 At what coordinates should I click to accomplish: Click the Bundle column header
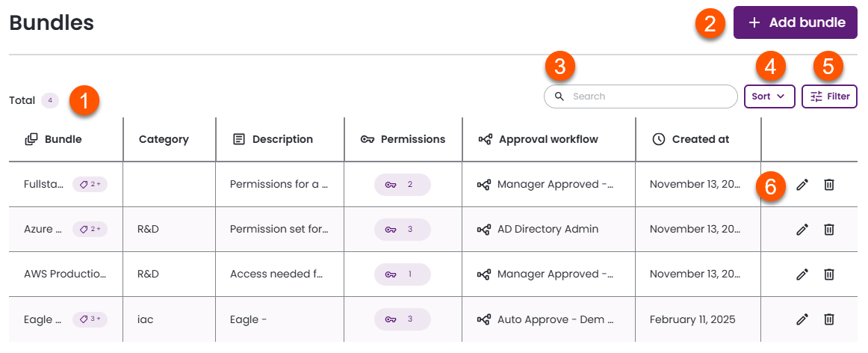point(63,139)
